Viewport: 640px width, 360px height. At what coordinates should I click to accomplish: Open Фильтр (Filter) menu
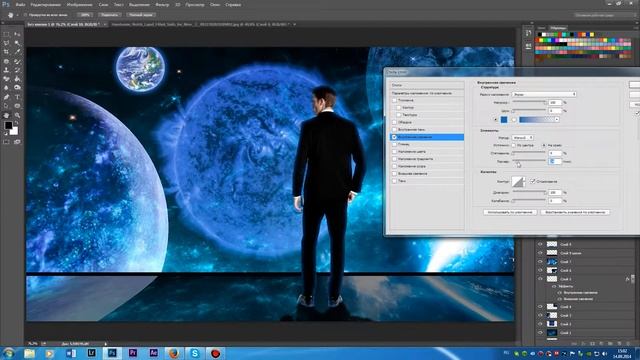pyautogui.click(x=162, y=5)
